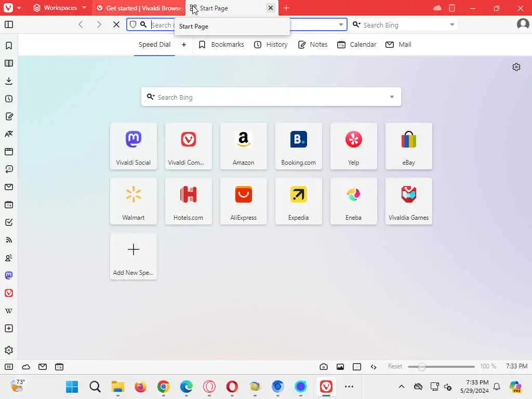Open Yelp speed dial tile

click(x=353, y=146)
